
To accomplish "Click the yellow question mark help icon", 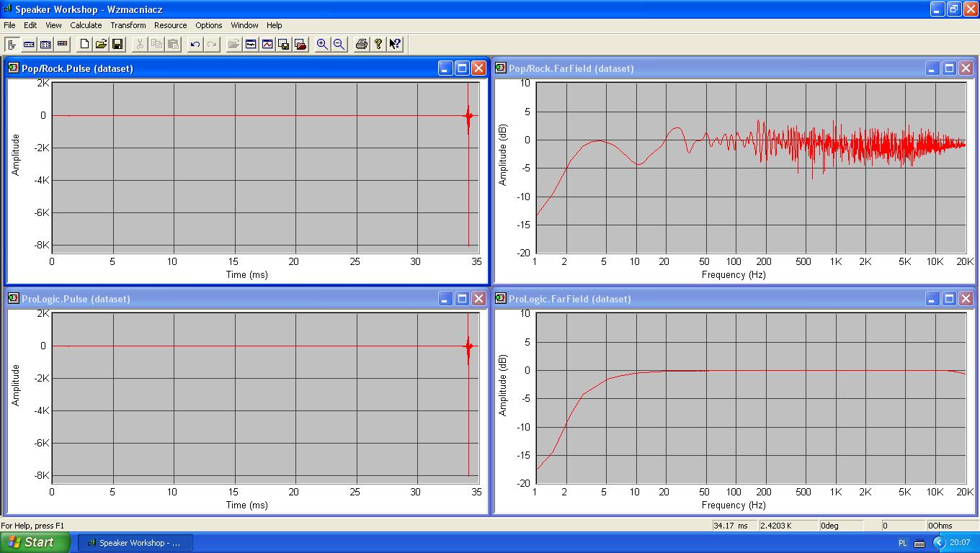I will [378, 44].
